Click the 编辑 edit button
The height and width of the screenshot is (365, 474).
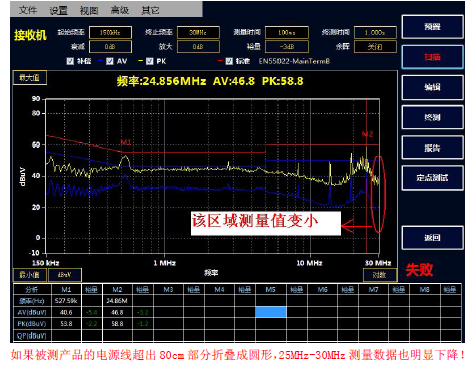pos(432,87)
